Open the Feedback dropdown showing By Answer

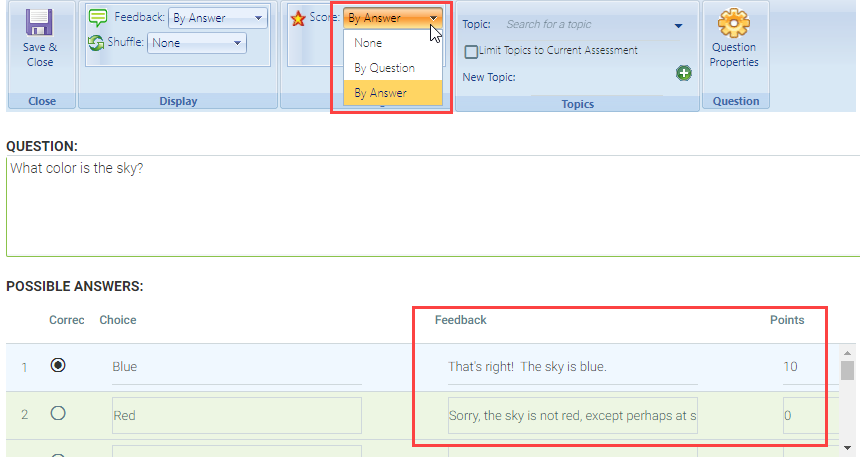pyautogui.click(x=218, y=18)
